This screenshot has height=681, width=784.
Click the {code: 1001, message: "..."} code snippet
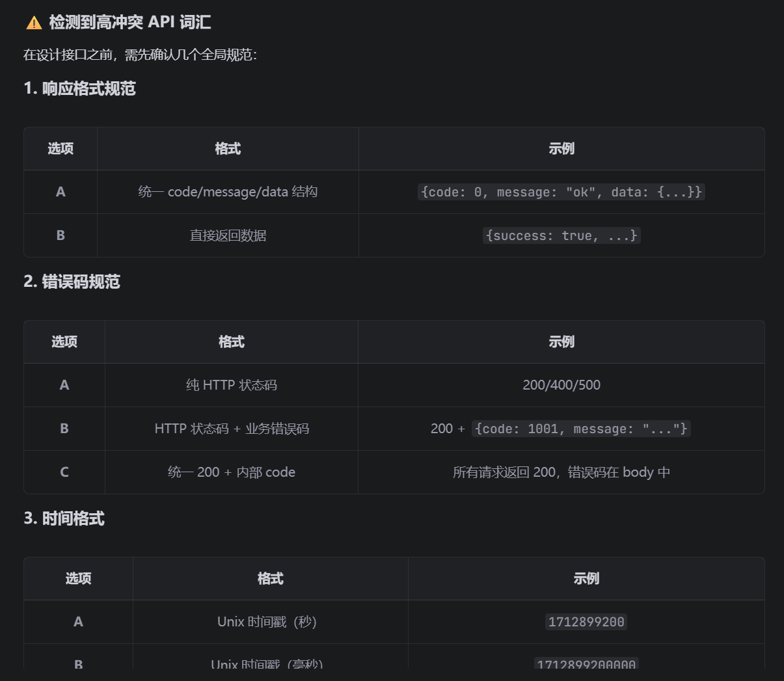pyautogui.click(x=580, y=429)
